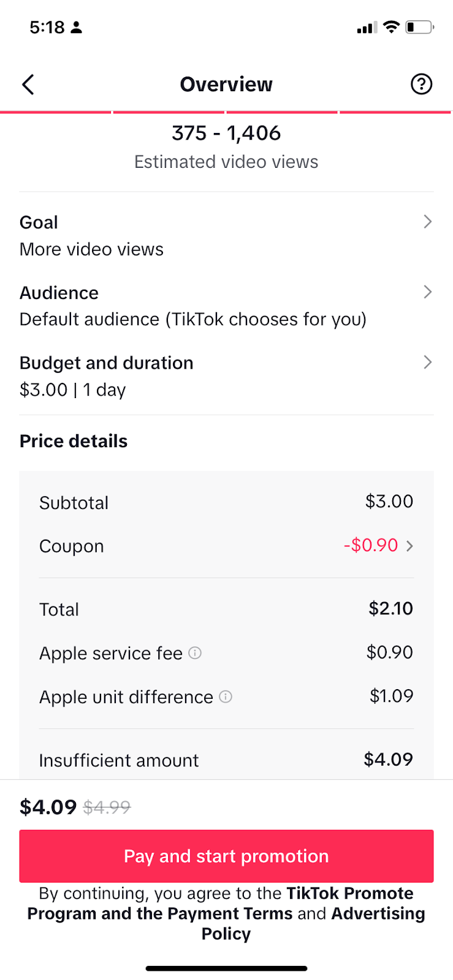Tap the battery status icon
This screenshot has height=980, width=453.
[420, 27]
